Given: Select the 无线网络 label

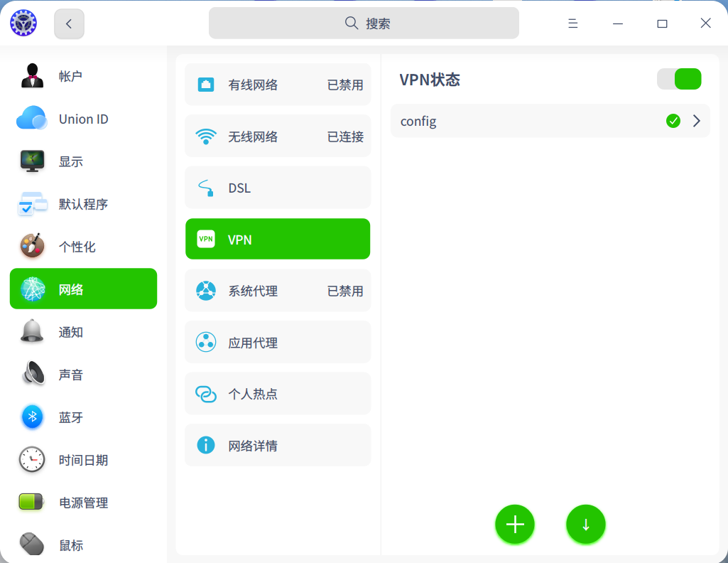Looking at the screenshot, I should [x=253, y=136].
